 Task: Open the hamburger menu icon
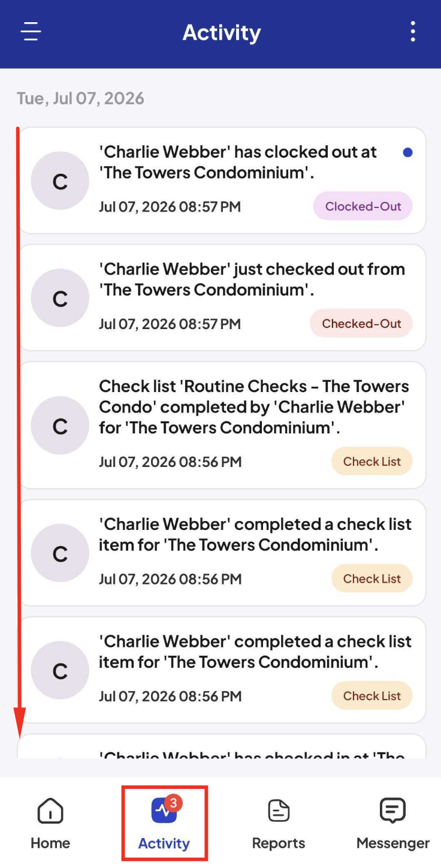(x=31, y=32)
